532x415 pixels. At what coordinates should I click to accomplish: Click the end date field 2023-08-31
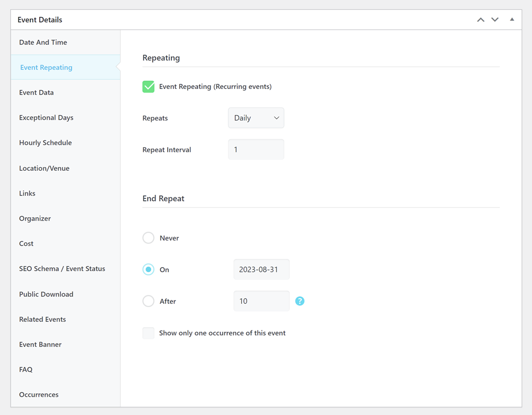pyautogui.click(x=261, y=269)
